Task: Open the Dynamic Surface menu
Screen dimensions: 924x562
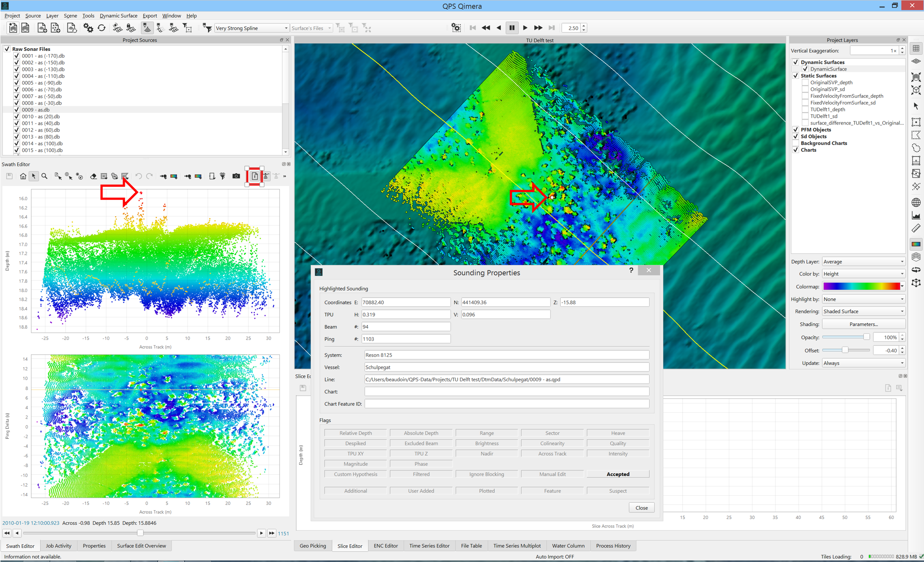Action: [x=118, y=16]
